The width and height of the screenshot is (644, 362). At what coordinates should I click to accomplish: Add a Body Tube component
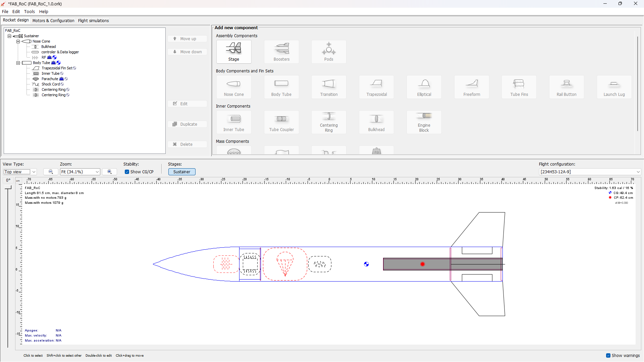(281, 87)
